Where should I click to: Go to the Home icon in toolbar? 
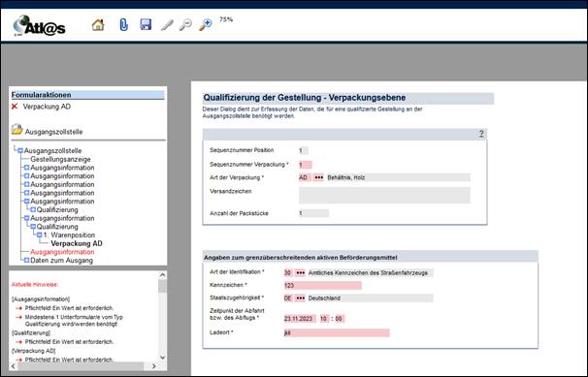(x=98, y=25)
